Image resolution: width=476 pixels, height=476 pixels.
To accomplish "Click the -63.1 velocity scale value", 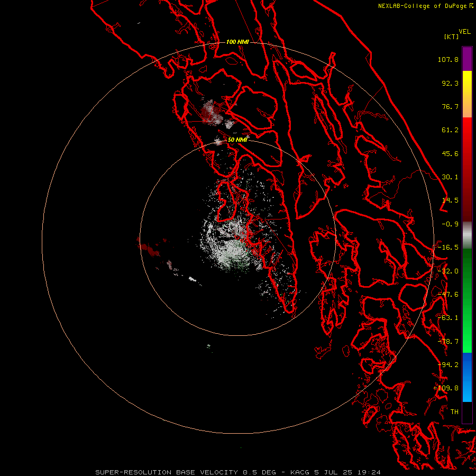I will point(448,318).
